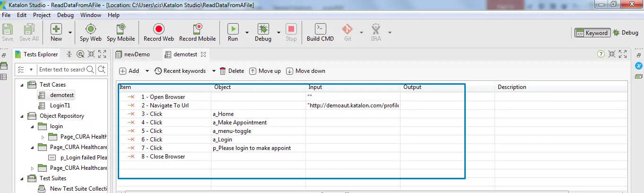Screen dimensions: 644x193
Task: Click table grid icon in left sidebar
Action: [4, 76]
